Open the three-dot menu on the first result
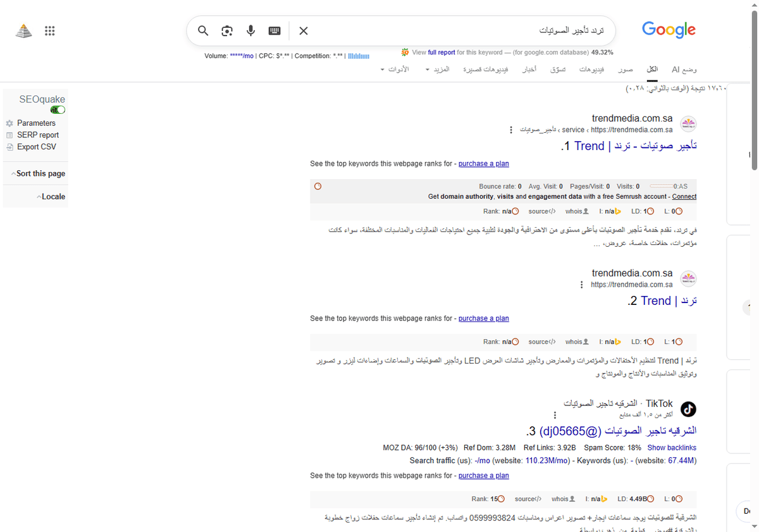 (x=511, y=130)
